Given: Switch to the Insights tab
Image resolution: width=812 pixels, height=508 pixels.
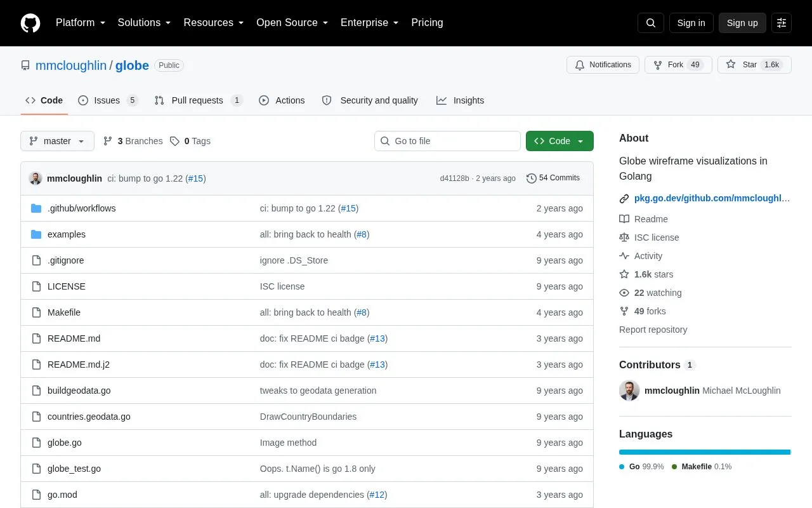Looking at the screenshot, I should tap(460, 100).
